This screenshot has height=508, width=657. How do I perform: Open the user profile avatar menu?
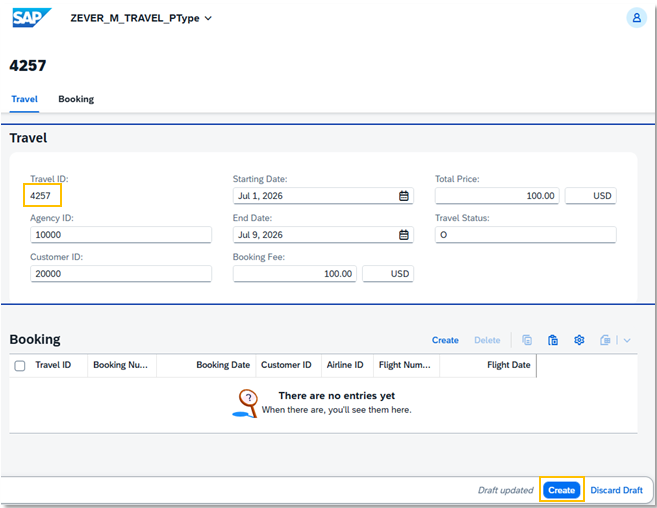click(x=636, y=18)
